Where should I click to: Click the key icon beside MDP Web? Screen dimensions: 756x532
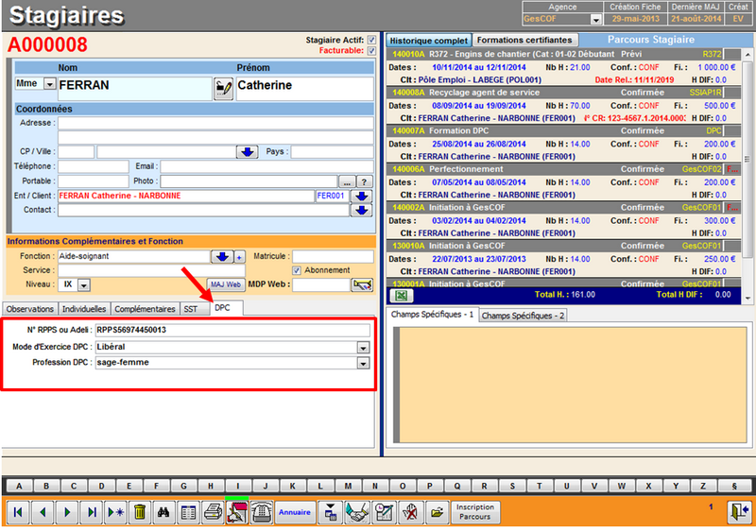click(x=362, y=284)
